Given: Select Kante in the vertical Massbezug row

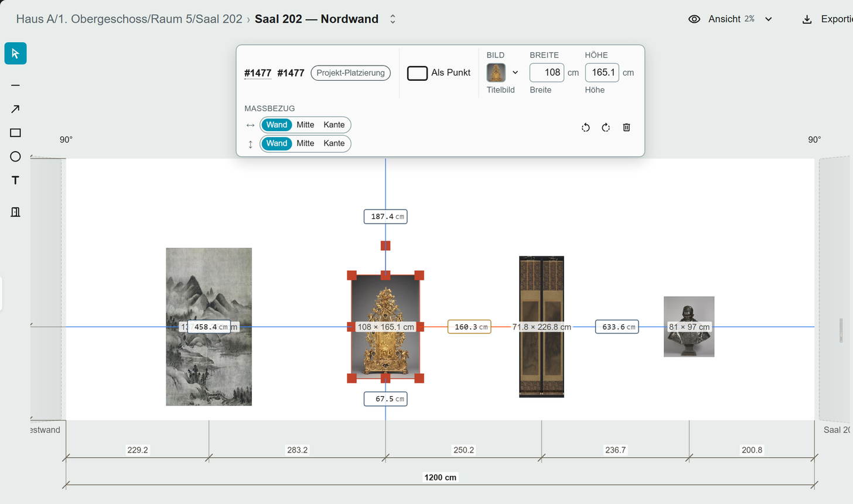Looking at the screenshot, I should point(334,143).
